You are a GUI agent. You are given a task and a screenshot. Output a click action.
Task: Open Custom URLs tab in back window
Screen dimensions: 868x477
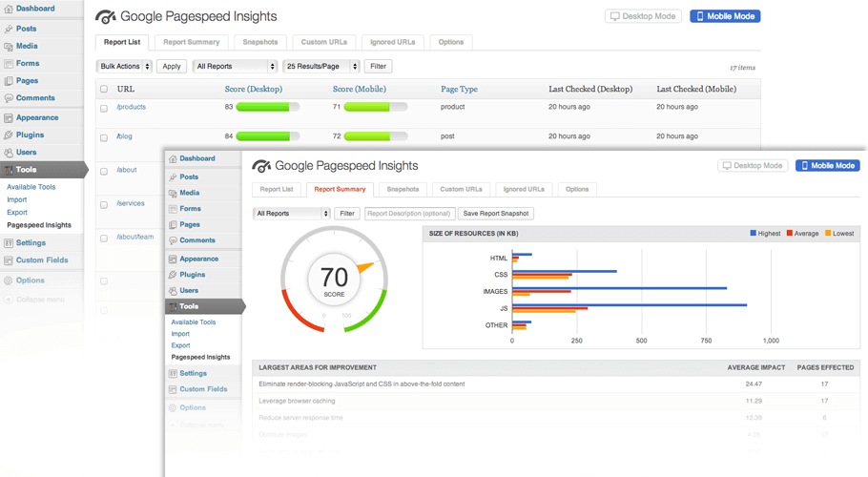[324, 42]
